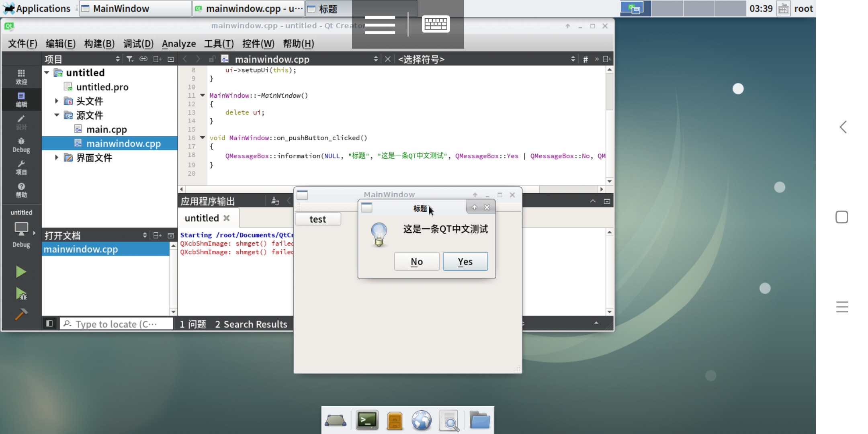Go back in editor navigation history
Screen dimensions: 868x434
(185, 59)
